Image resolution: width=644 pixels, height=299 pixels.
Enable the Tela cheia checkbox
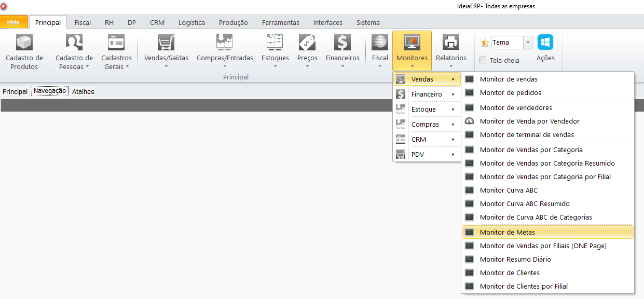tap(483, 60)
